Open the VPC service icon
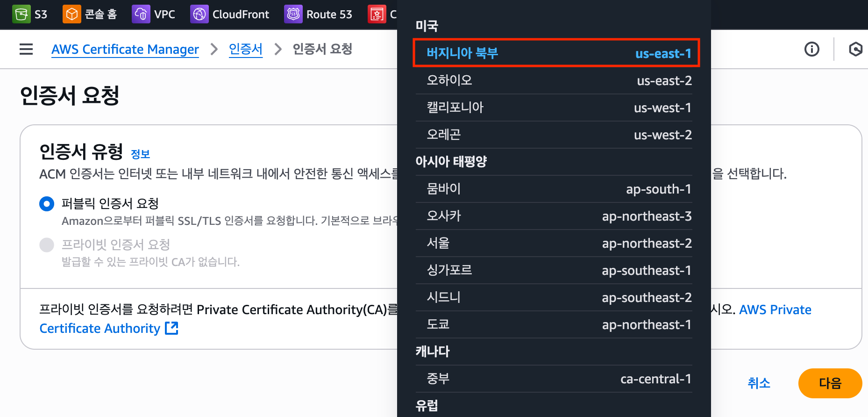 141,14
